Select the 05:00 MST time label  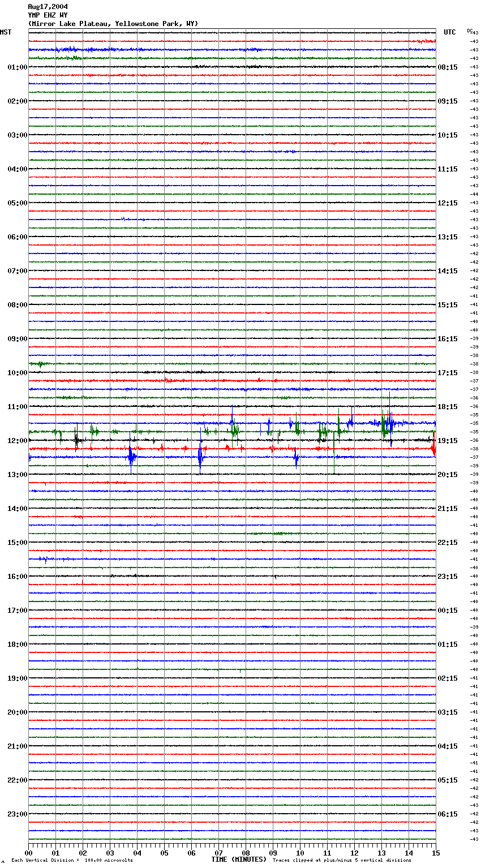tap(18, 203)
